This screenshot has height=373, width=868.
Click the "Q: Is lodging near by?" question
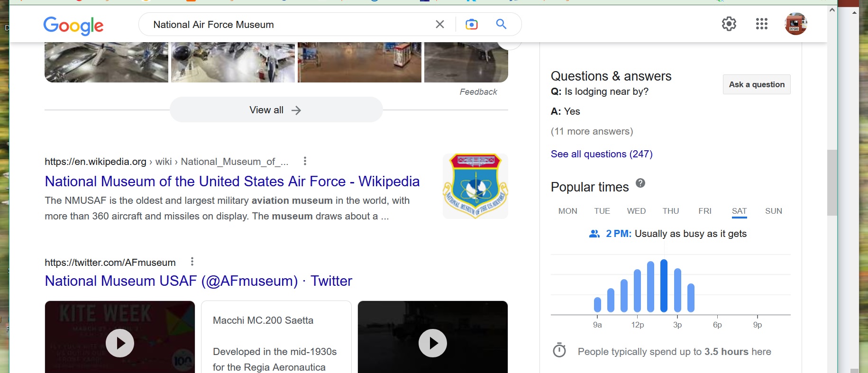600,91
